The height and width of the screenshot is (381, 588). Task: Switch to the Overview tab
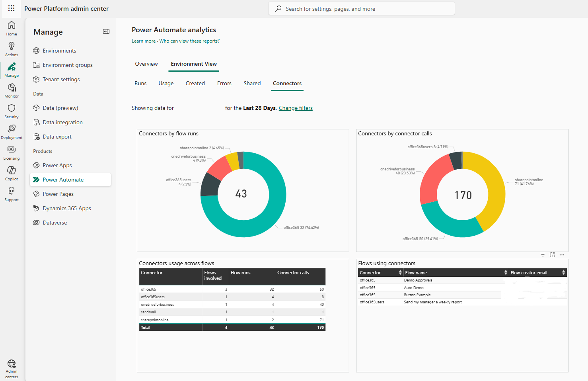click(146, 64)
